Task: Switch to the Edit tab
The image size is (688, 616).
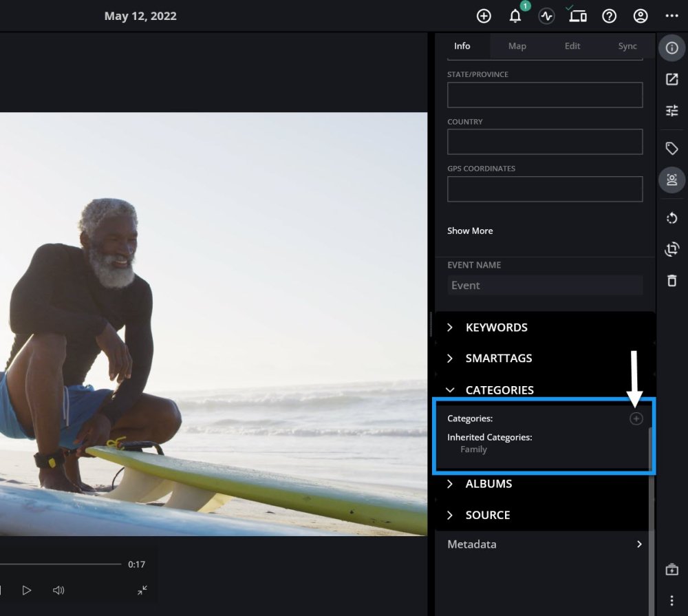Action: click(572, 46)
